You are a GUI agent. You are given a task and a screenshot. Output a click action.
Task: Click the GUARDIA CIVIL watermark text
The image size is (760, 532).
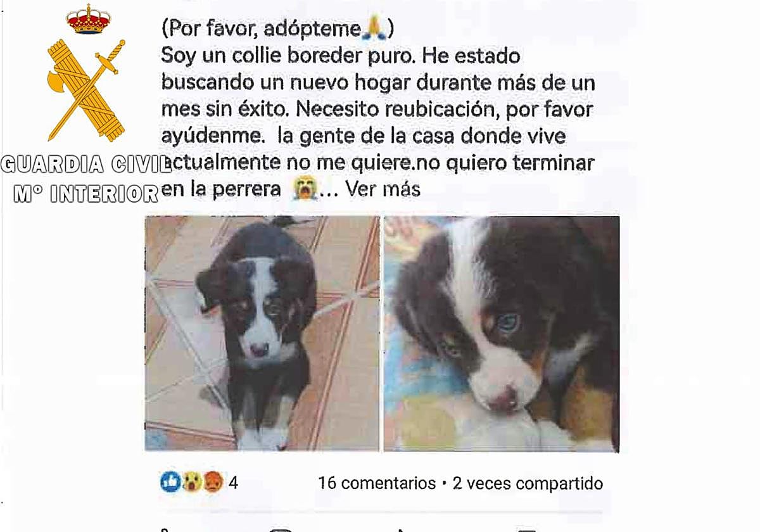coord(85,165)
